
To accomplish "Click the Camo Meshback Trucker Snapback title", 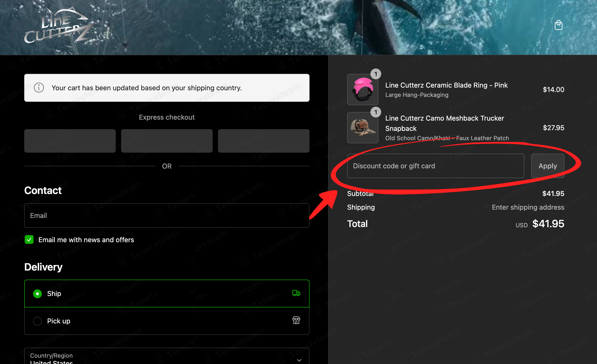I will click(445, 123).
